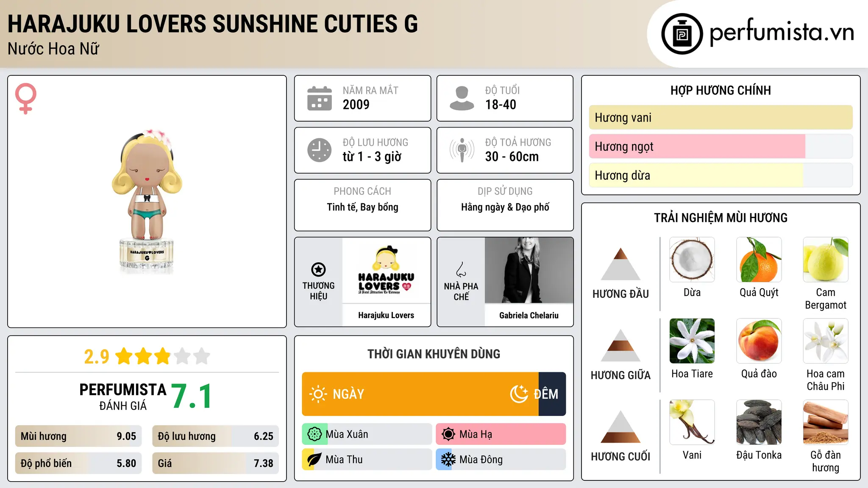
Task: Click the occasion text Hằng ngày & Dạo phố
Action: click(505, 207)
